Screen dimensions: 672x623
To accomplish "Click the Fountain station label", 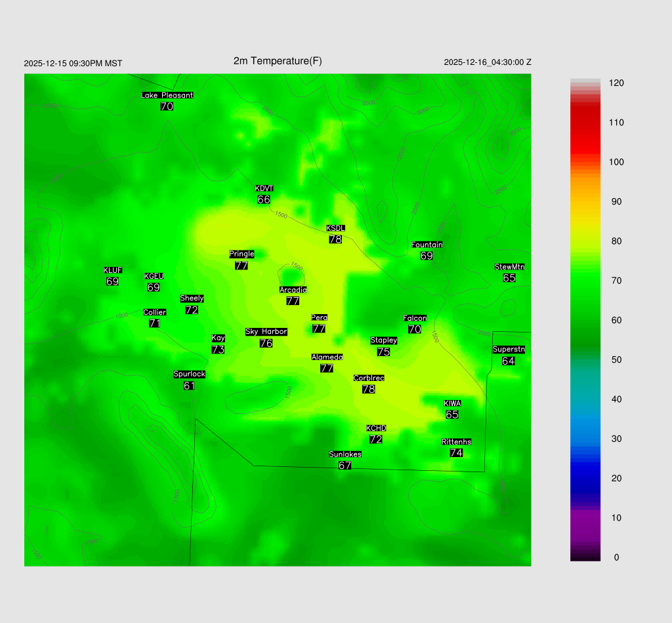I will tap(427, 245).
